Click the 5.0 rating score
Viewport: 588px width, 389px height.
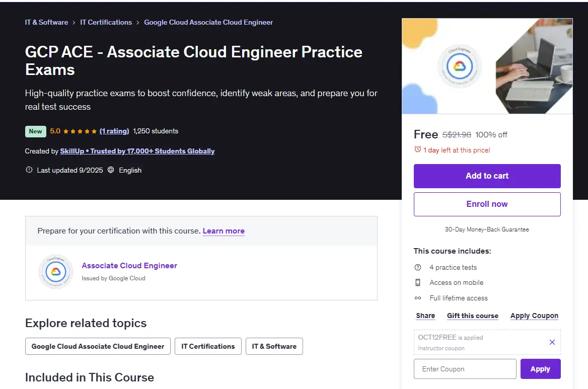(x=55, y=131)
